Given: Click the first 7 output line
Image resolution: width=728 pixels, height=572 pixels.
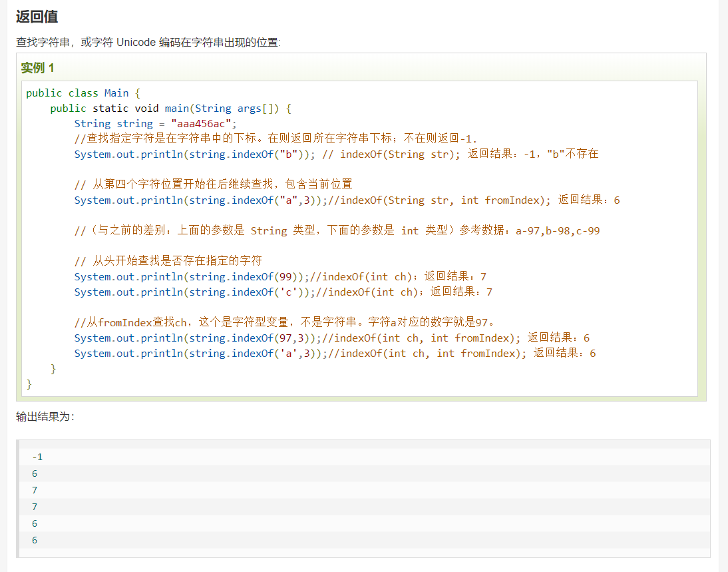Looking at the screenshot, I should (x=35, y=490).
